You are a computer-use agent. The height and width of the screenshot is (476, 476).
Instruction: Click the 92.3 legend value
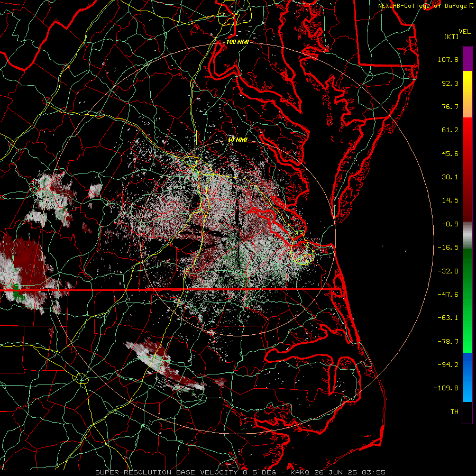click(x=450, y=83)
